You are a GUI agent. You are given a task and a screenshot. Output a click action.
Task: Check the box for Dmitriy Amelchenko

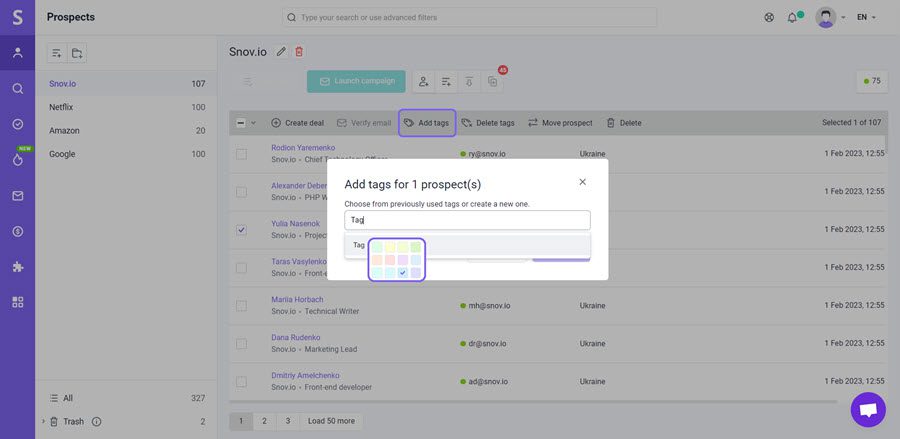point(242,382)
